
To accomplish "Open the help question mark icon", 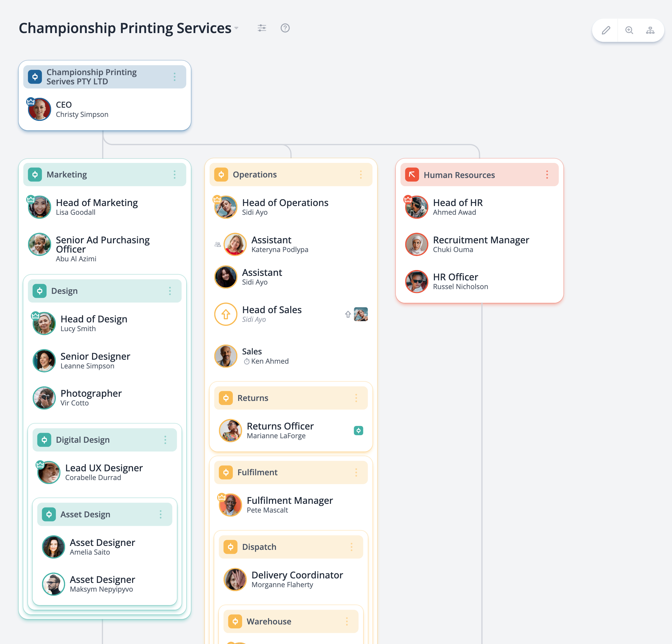I will 285,28.
